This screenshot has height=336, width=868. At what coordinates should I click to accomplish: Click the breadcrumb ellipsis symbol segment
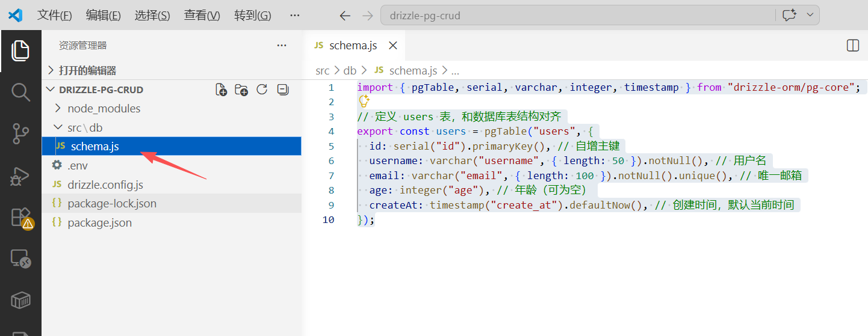pos(455,70)
